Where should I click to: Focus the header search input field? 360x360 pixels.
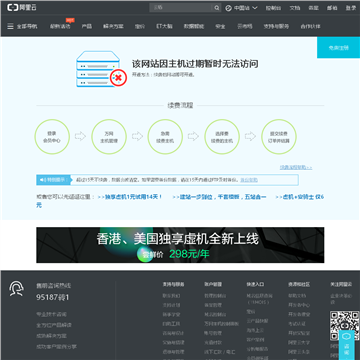[181, 8]
